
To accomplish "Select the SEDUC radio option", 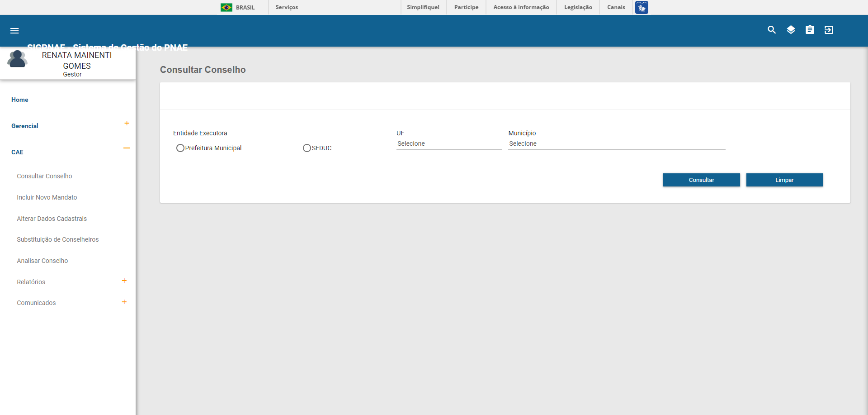I will tap(307, 148).
